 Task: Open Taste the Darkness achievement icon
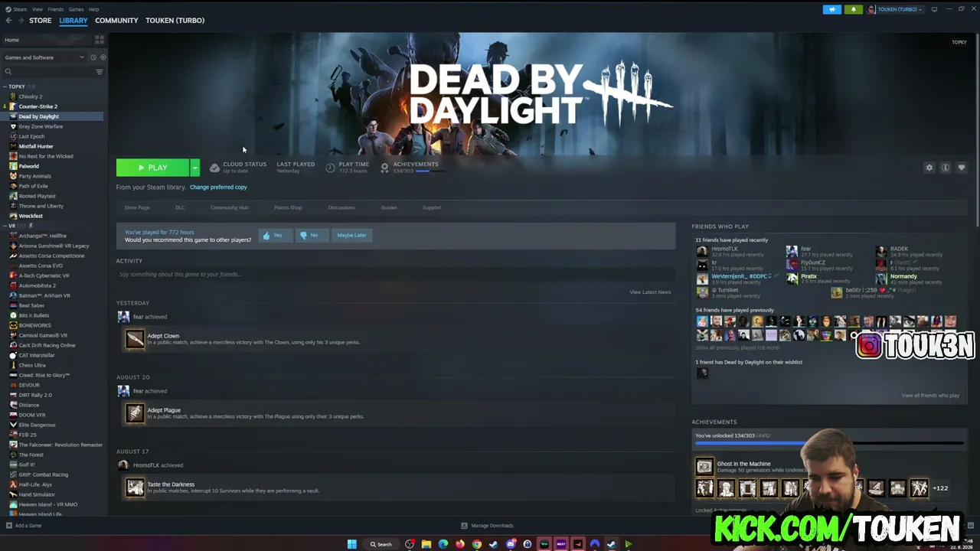pos(135,487)
